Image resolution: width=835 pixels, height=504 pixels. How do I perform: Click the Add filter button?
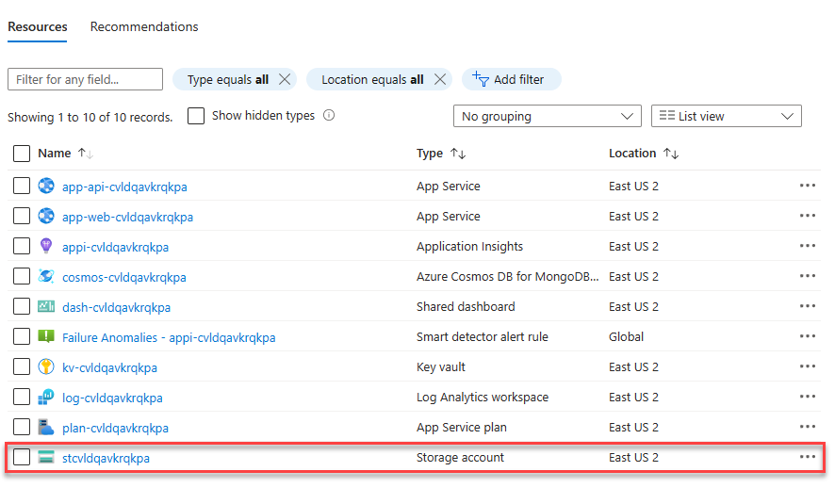point(511,79)
